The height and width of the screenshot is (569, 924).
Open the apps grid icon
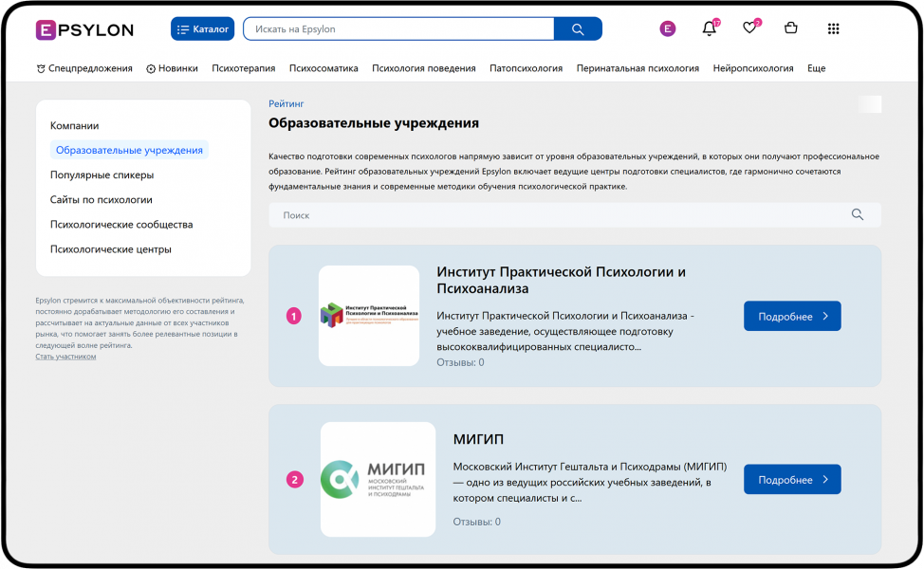833,28
